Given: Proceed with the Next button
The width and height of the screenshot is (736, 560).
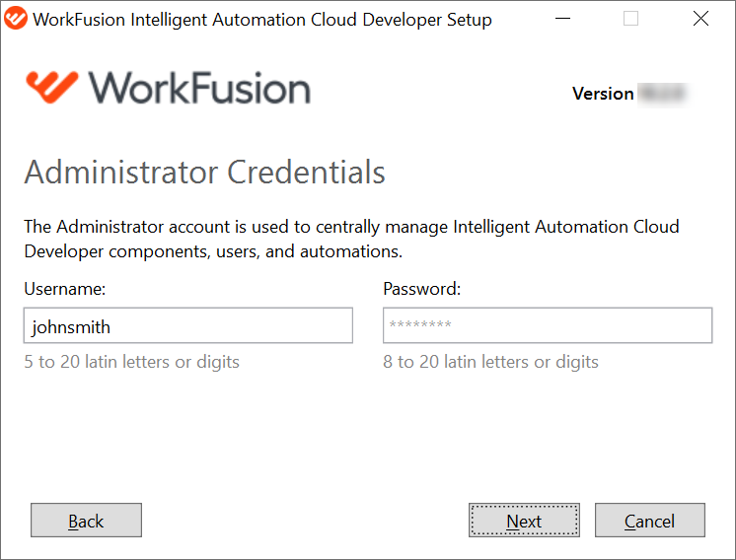Looking at the screenshot, I should [524, 521].
